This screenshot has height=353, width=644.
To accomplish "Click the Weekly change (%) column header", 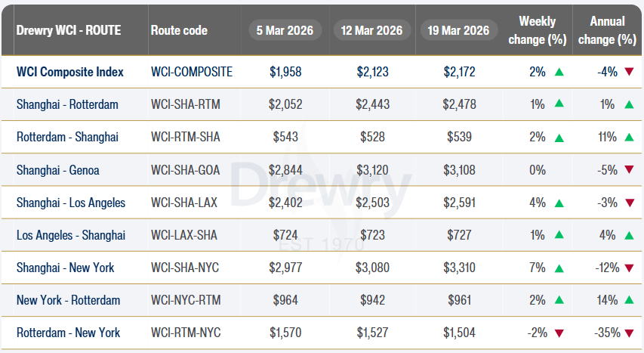I will pos(537,30).
